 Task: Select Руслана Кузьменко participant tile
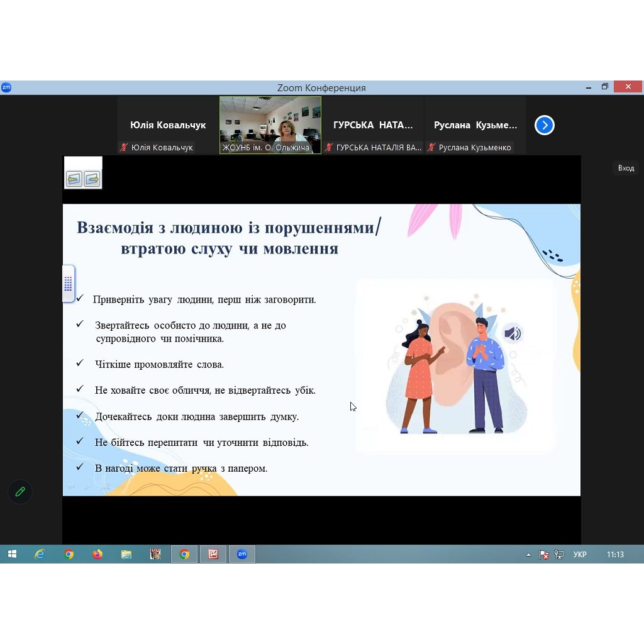[x=475, y=125]
